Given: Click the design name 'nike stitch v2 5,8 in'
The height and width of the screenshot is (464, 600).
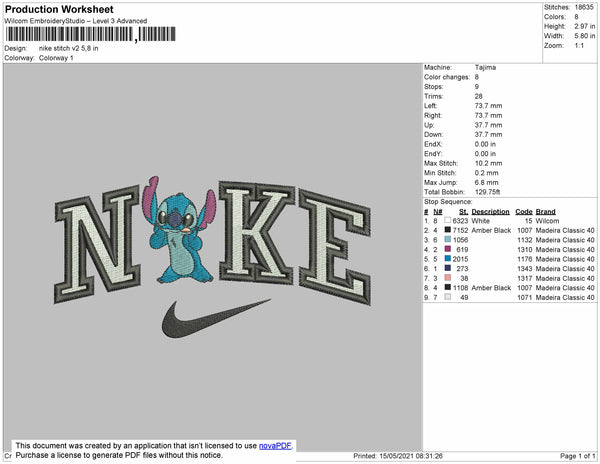Looking at the screenshot, I should 68,49.
